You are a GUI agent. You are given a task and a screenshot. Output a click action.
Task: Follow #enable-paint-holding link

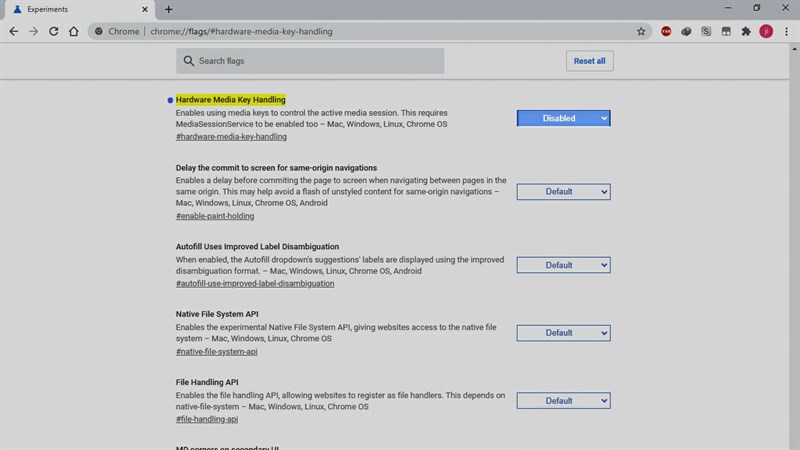coord(215,216)
